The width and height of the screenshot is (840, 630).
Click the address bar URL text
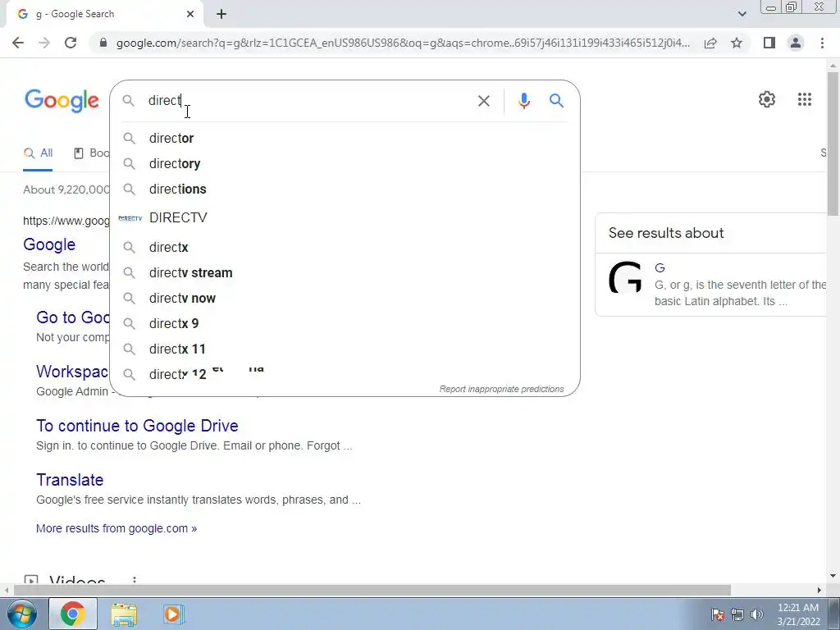(x=403, y=43)
